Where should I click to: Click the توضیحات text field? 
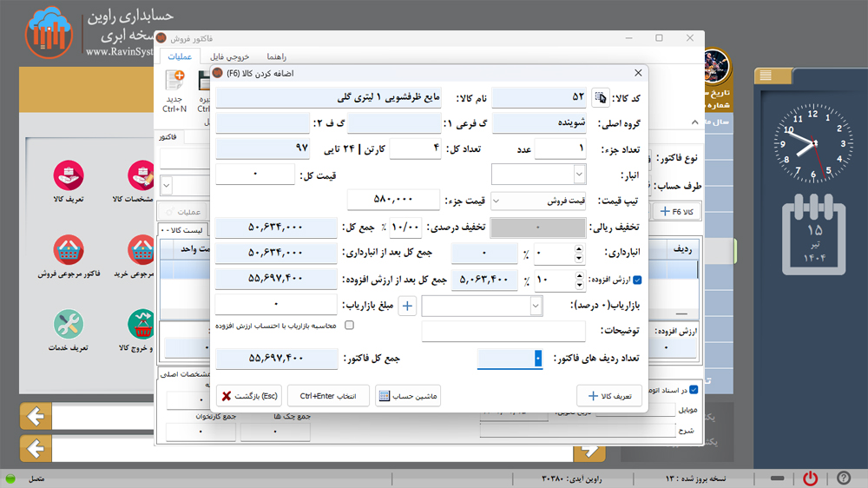[x=503, y=332]
